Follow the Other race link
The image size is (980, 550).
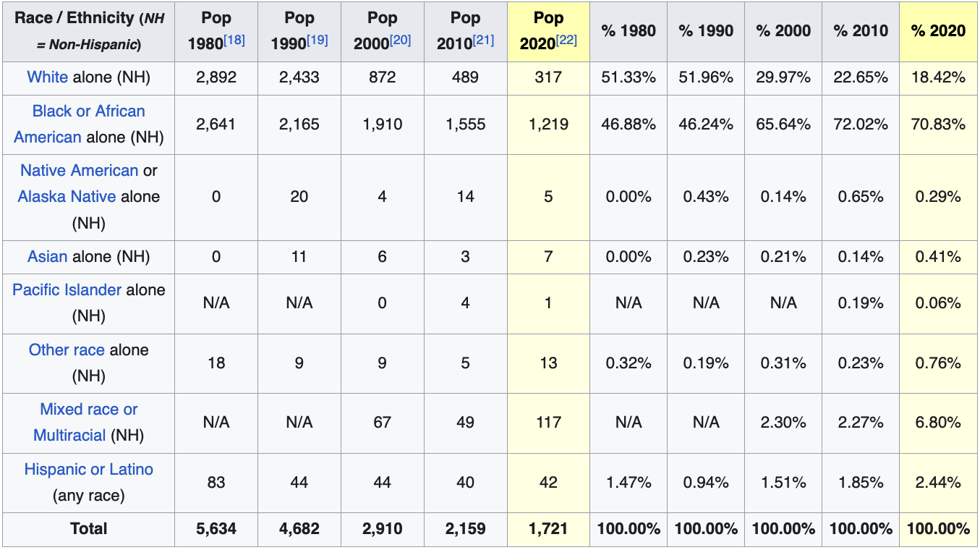click(67, 350)
